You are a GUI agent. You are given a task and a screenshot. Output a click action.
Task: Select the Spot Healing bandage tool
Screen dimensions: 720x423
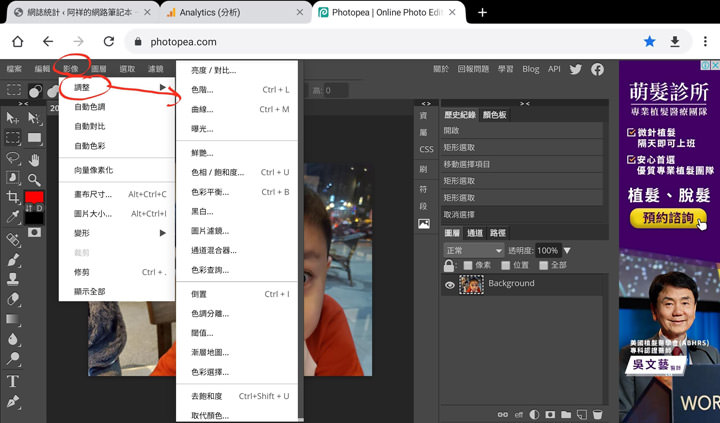pyautogui.click(x=13, y=239)
